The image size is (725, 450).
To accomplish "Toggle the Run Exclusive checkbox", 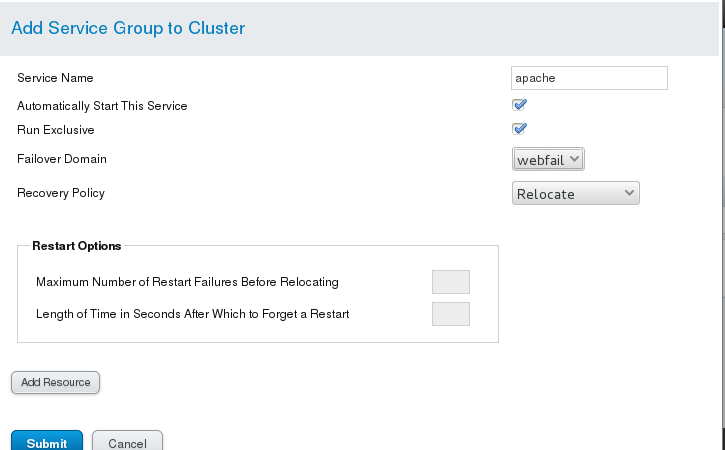I will (x=519, y=129).
